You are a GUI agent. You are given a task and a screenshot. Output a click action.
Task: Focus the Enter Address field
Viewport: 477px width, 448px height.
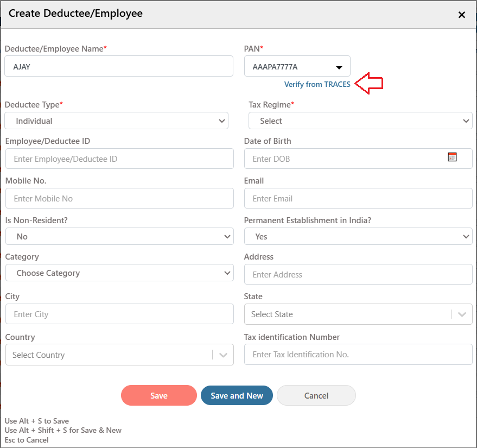(358, 274)
